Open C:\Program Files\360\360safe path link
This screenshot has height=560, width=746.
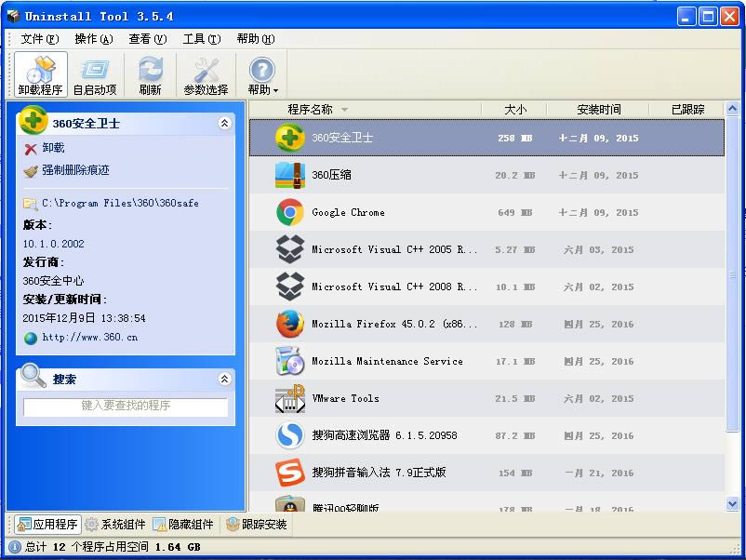click(120, 203)
